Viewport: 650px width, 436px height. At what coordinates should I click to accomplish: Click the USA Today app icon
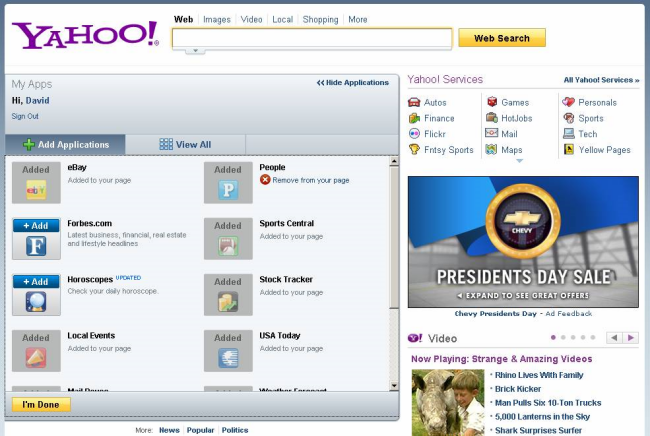click(228, 358)
